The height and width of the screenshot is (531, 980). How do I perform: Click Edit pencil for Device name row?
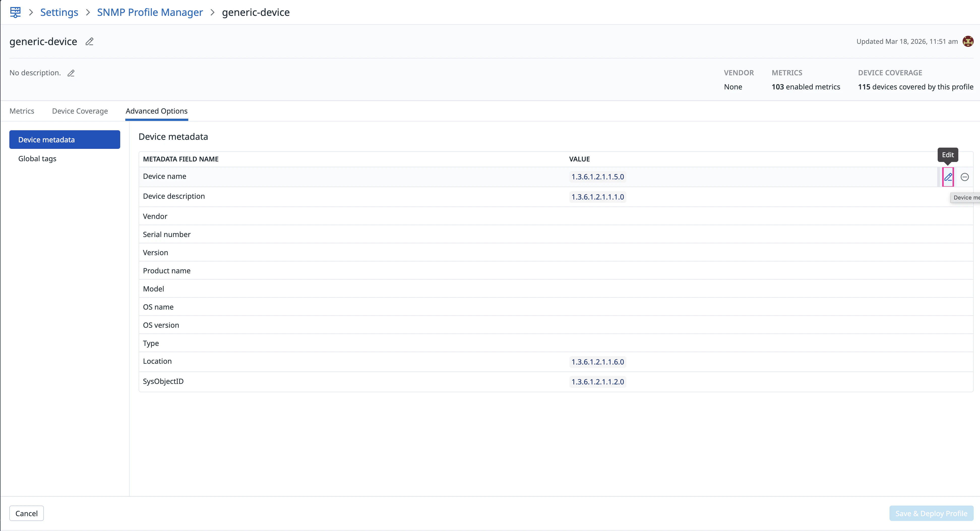point(948,177)
